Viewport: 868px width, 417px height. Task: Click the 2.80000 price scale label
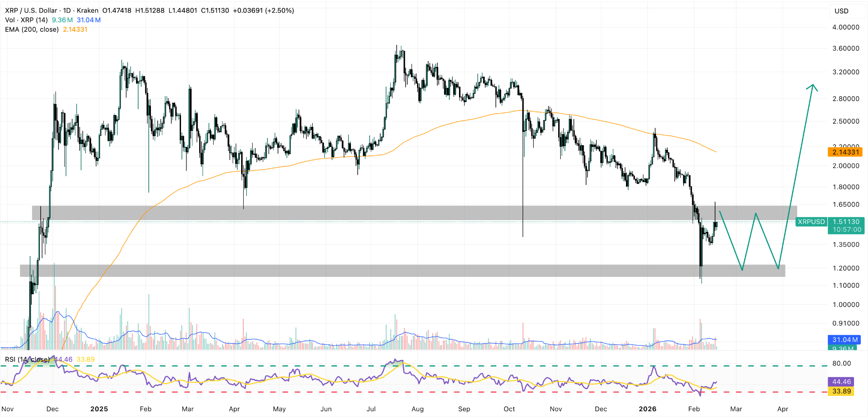846,99
